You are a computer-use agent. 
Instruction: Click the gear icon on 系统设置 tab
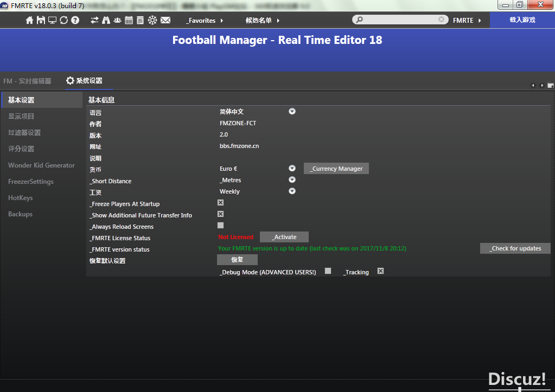point(70,81)
